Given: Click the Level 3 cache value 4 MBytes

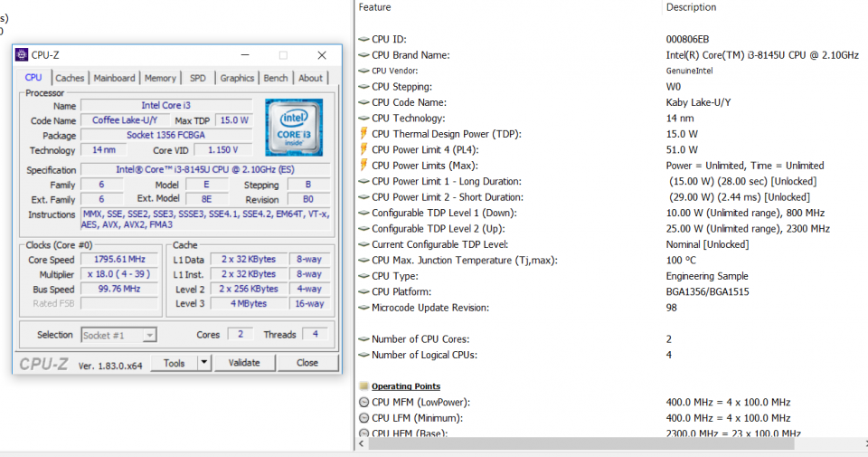Looking at the screenshot, I should pyautogui.click(x=249, y=303).
